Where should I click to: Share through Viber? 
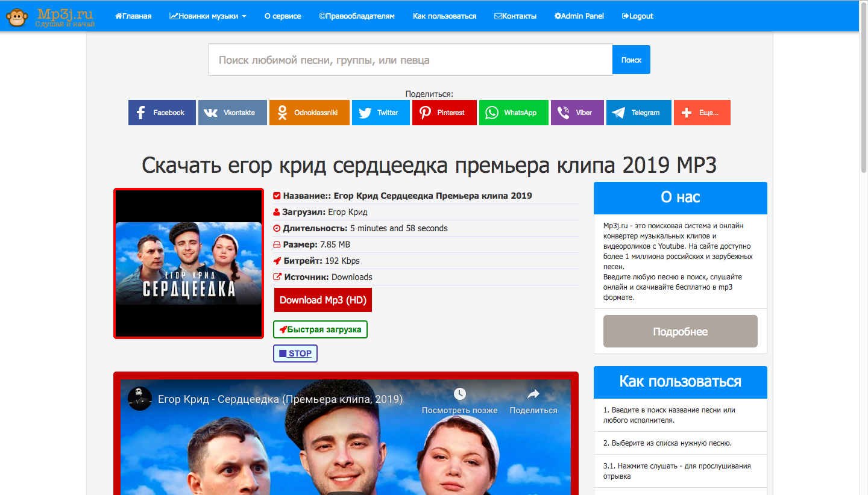click(x=577, y=113)
